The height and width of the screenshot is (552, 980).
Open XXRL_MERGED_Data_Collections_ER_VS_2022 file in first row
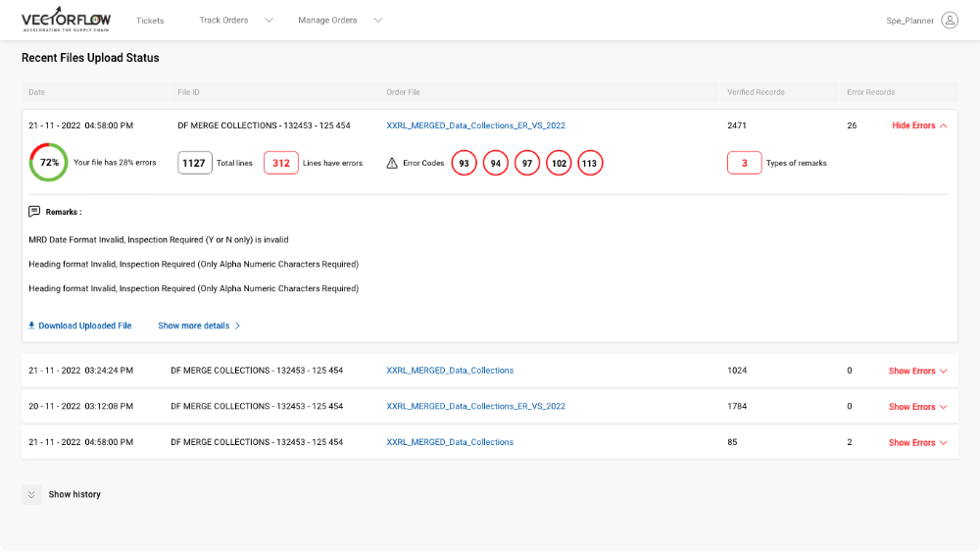tap(475, 125)
